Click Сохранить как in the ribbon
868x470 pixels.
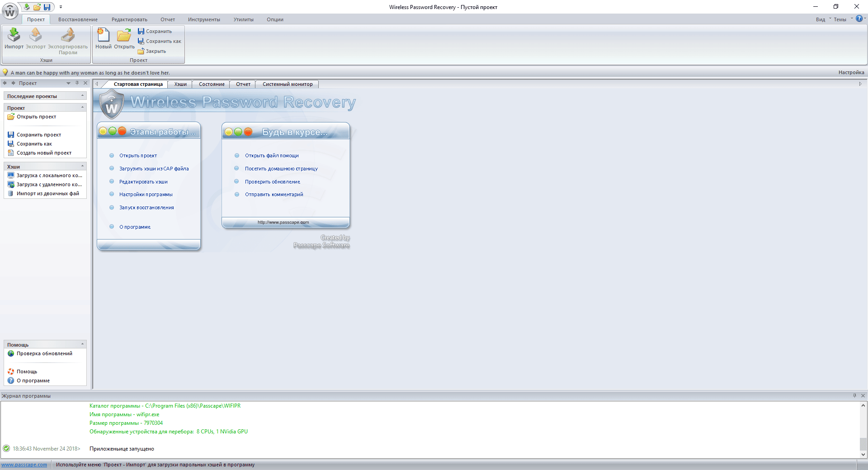click(160, 41)
